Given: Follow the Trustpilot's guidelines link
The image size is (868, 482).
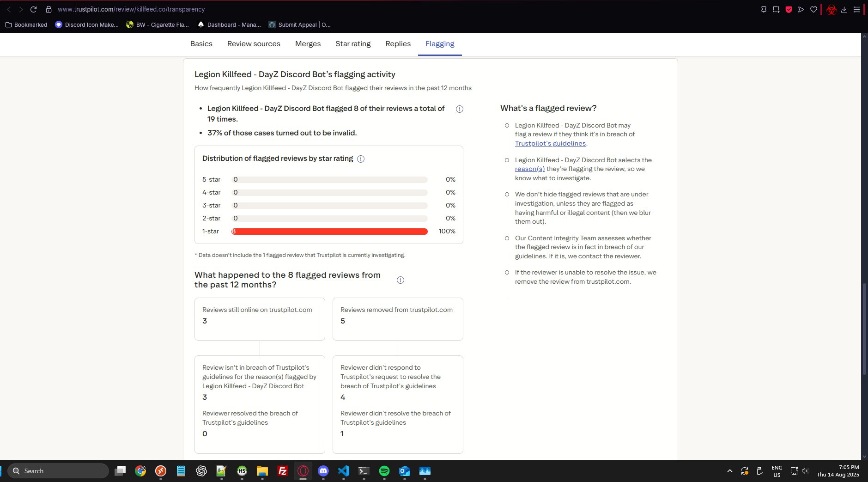Looking at the screenshot, I should [550, 143].
